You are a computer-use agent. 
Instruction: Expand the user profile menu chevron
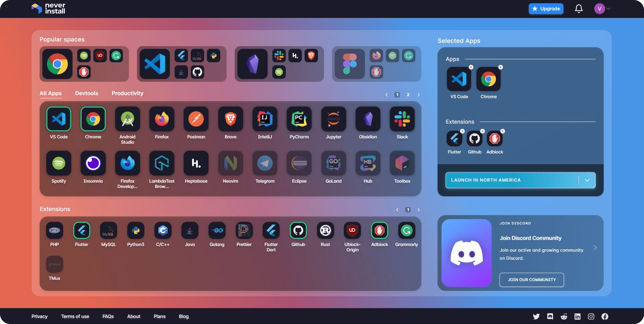click(x=609, y=9)
